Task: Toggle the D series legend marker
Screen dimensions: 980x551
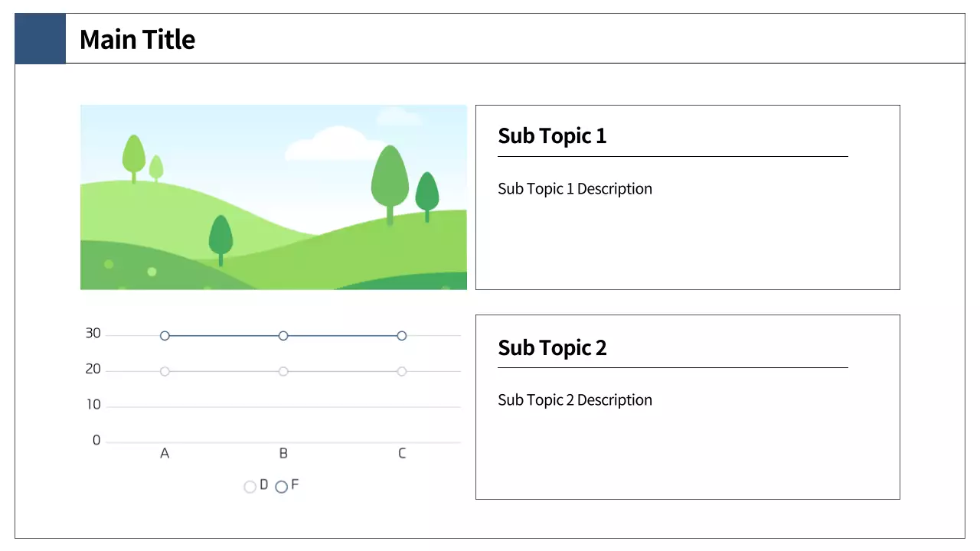Action: click(250, 487)
